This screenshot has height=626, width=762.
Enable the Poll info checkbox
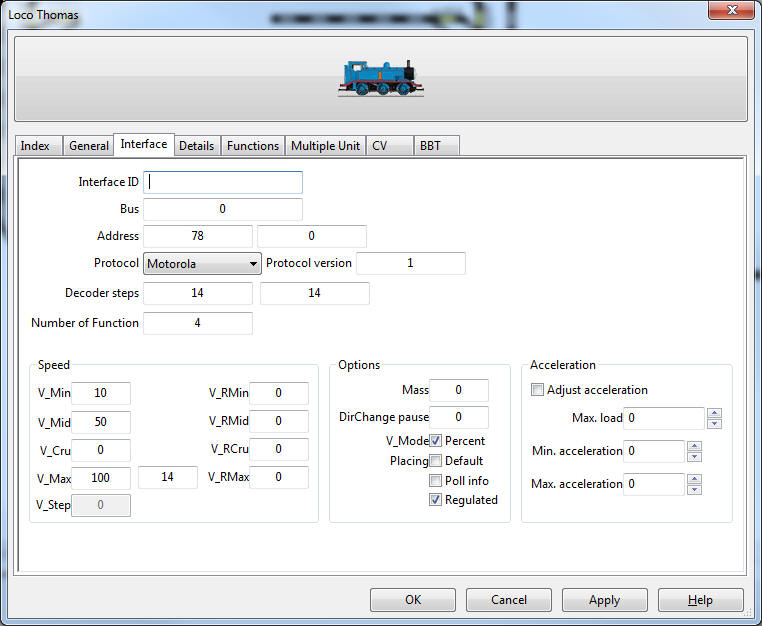point(435,481)
